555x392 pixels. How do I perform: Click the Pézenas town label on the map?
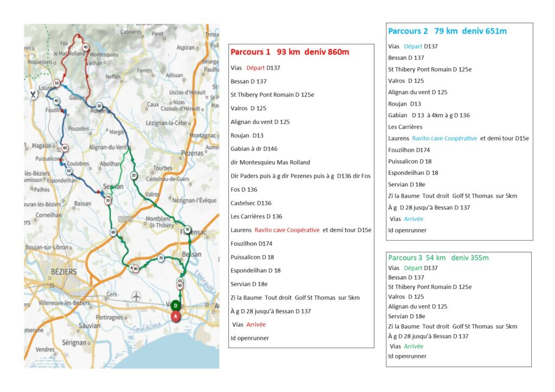[192, 153]
